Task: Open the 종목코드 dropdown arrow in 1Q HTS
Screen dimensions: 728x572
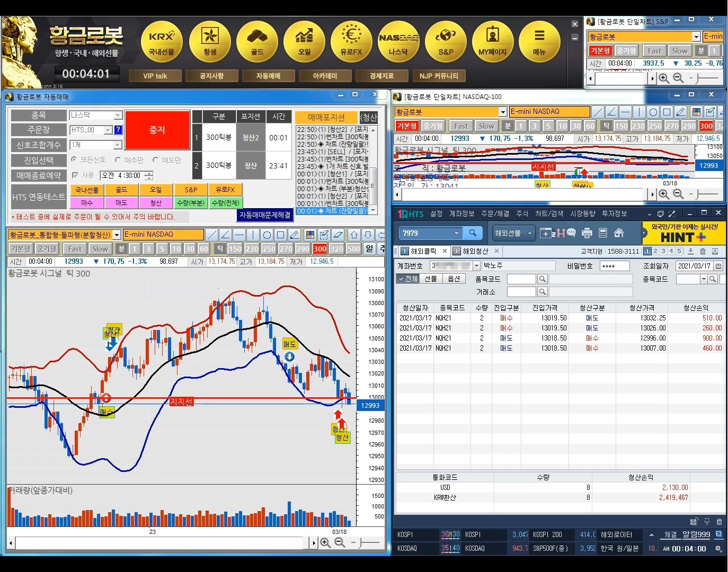Action: point(704,279)
